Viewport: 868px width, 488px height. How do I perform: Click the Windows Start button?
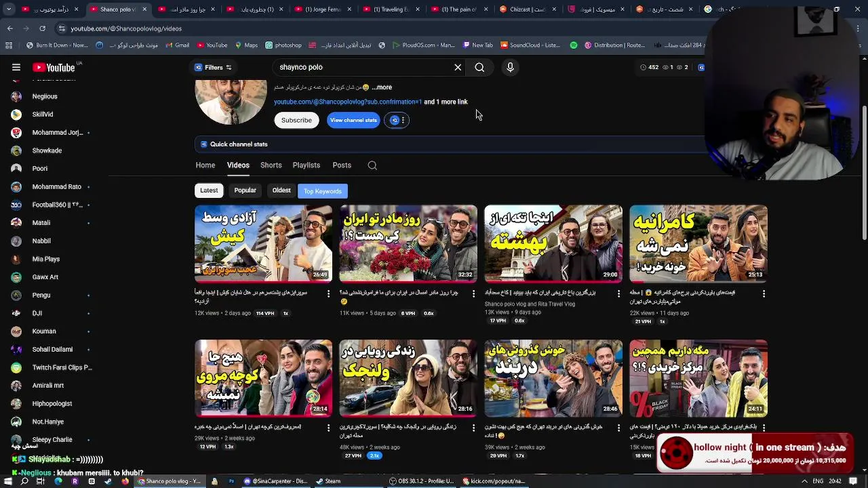click(8, 481)
